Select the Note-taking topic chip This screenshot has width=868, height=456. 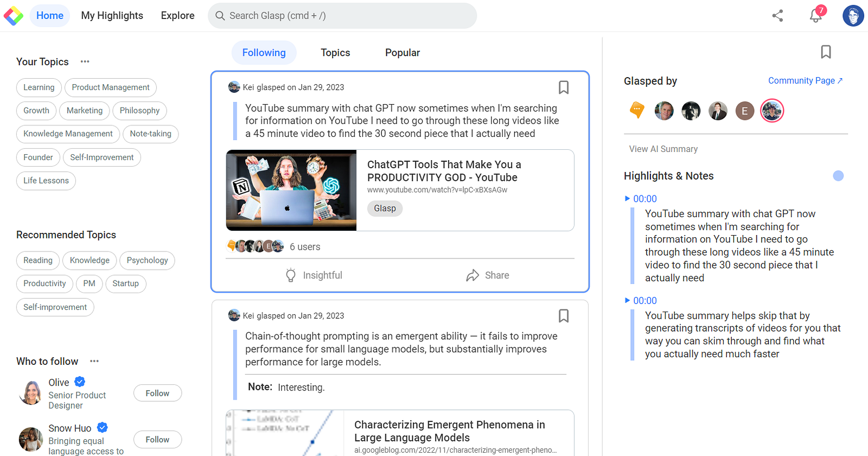tap(151, 134)
